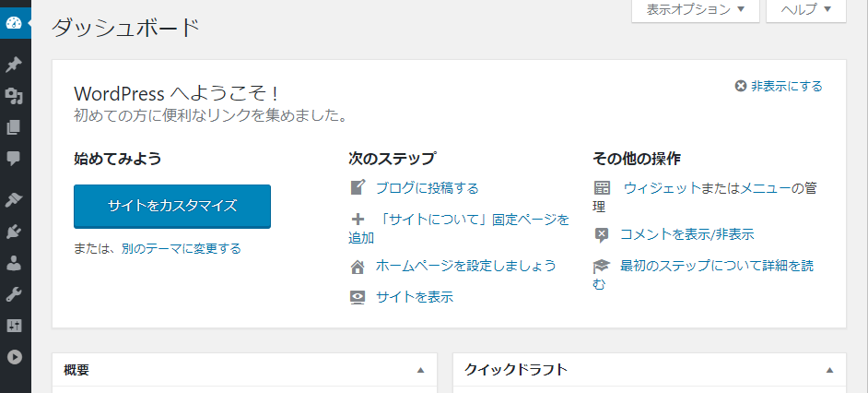Open the サイトを表示 link
The image size is (868, 393).
(x=415, y=297)
